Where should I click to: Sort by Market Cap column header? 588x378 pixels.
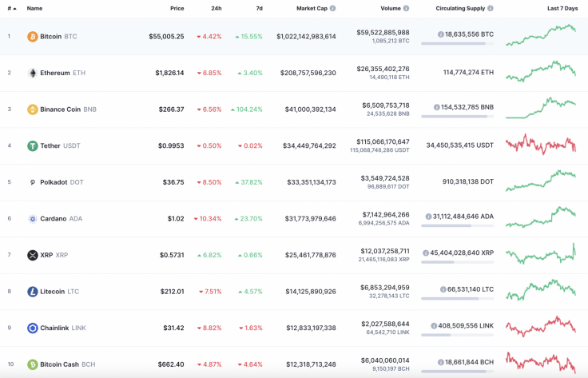click(312, 8)
